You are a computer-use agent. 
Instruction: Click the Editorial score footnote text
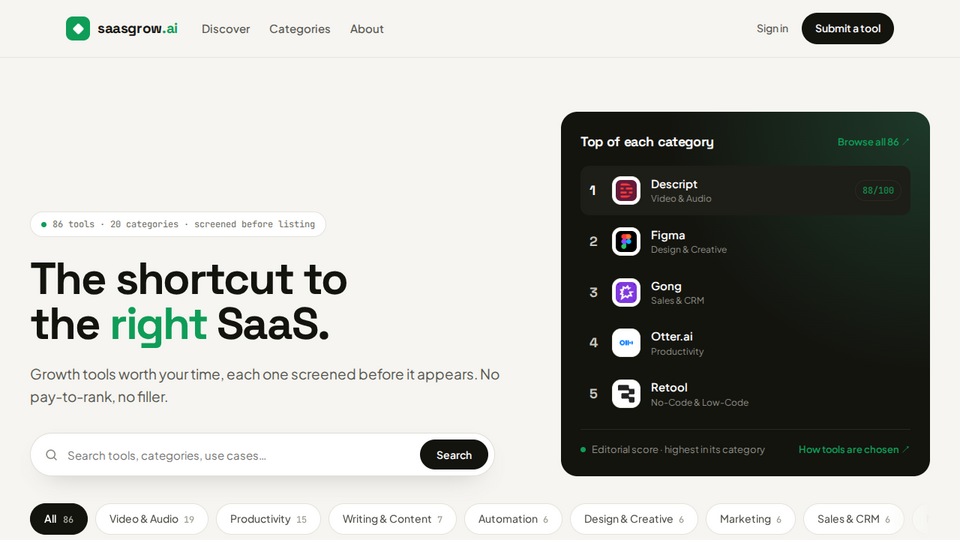[678, 449]
